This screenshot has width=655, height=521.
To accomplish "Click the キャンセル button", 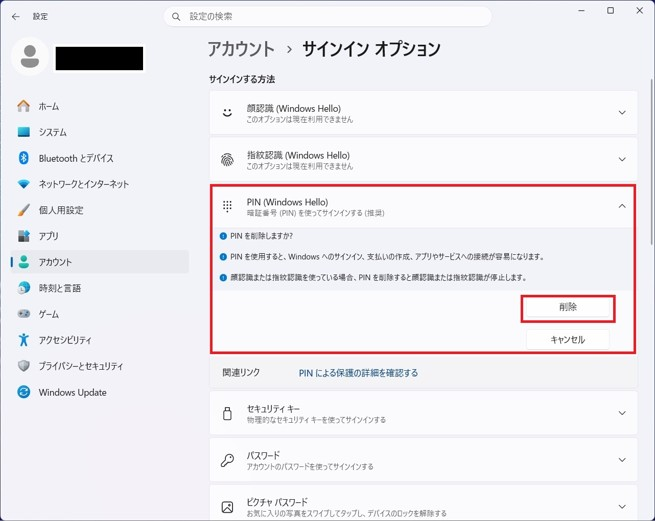I will coord(568,340).
